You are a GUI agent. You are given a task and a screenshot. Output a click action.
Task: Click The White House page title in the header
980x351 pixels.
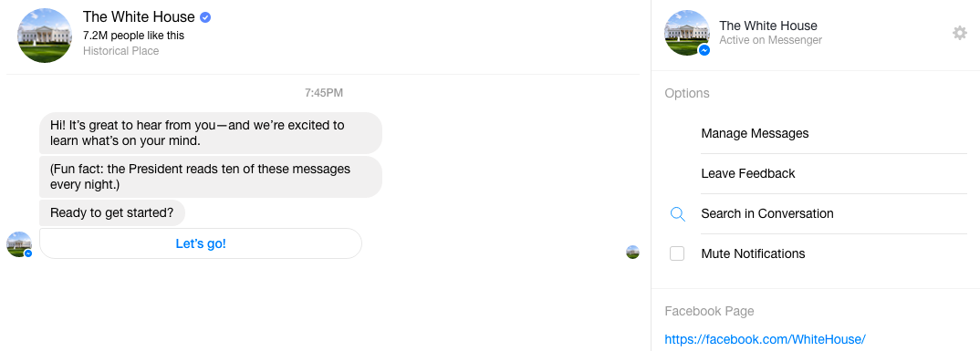[139, 17]
